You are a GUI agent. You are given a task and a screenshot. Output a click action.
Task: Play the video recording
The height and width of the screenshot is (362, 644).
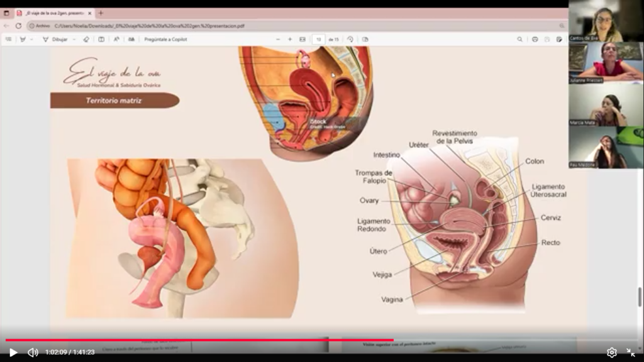pyautogui.click(x=13, y=353)
